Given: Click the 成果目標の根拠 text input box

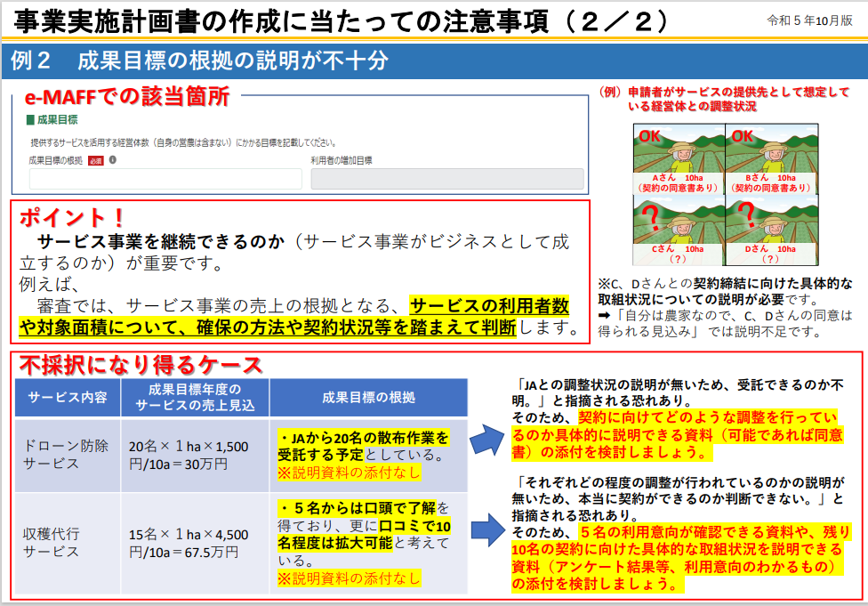Looking at the screenshot, I should tap(165, 178).
